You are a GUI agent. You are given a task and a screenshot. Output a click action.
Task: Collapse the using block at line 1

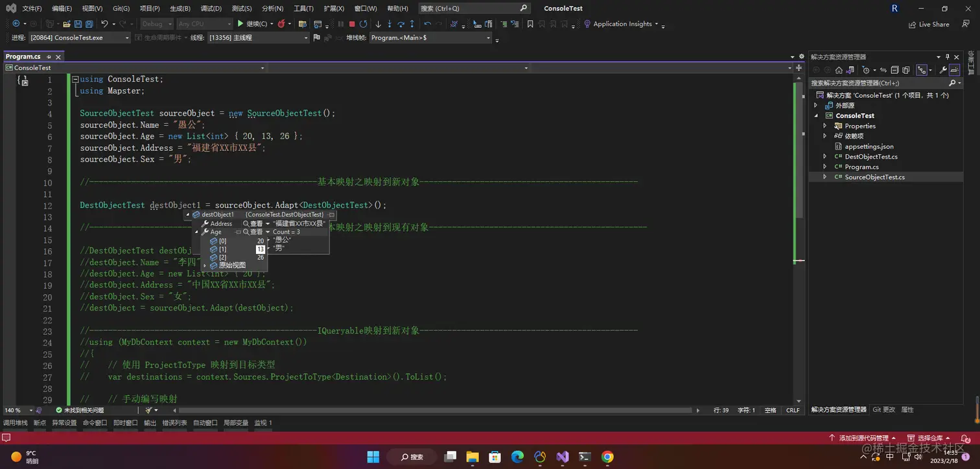75,79
